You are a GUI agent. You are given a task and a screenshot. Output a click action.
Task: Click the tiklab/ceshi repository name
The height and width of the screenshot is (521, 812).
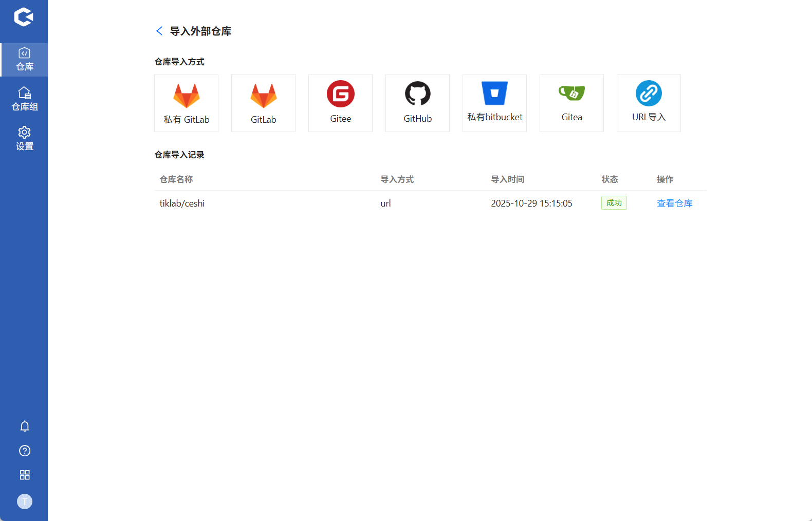pyautogui.click(x=182, y=203)
